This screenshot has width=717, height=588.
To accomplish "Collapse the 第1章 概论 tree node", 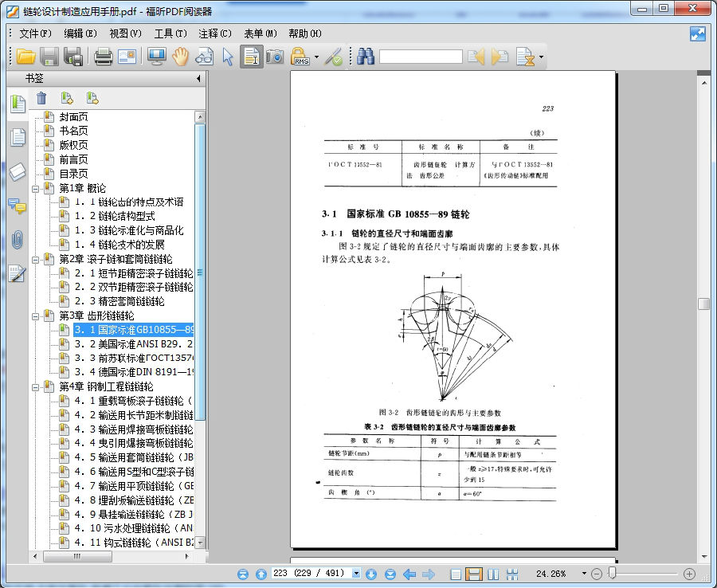I will (x=35, y=189).
